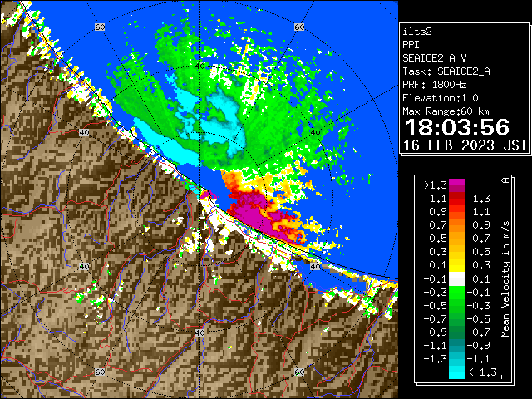Click the '<-1.3' legend label
Viewport: 532px width, 399px height.
483,372
